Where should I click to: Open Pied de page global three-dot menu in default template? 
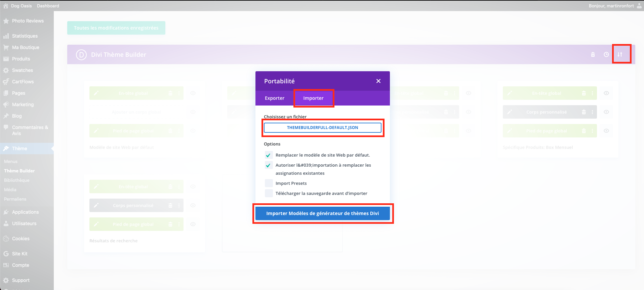pyautogui.click(x=179, y=131)
